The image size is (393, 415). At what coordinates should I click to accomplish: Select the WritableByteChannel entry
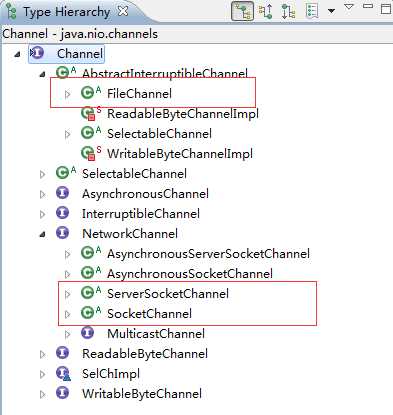point(142,394)
